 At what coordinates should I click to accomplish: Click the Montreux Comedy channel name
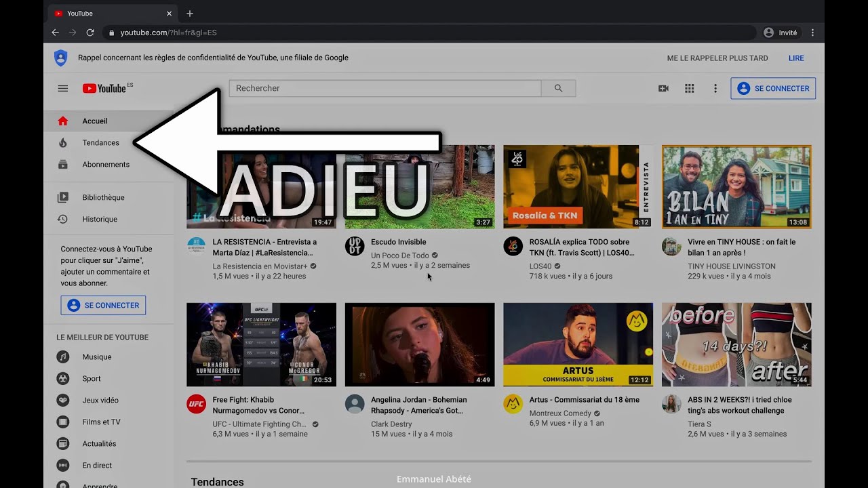tap(560, 413)
